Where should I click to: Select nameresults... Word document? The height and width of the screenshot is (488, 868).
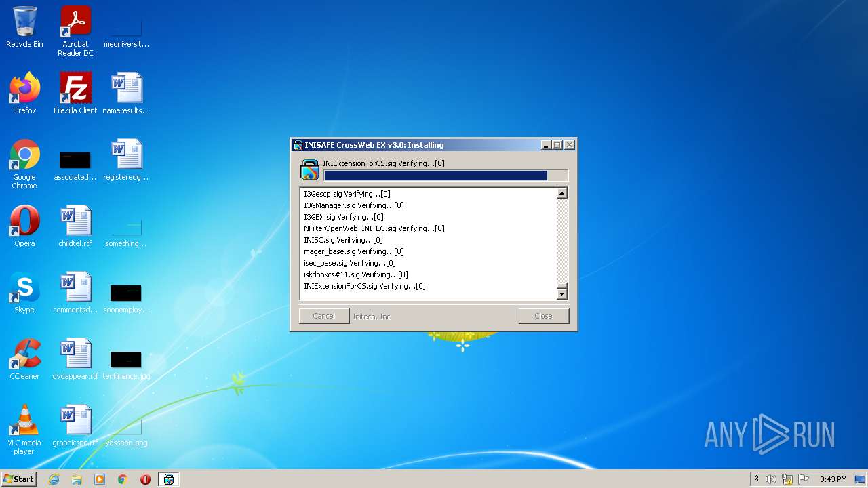click(126, 94)
